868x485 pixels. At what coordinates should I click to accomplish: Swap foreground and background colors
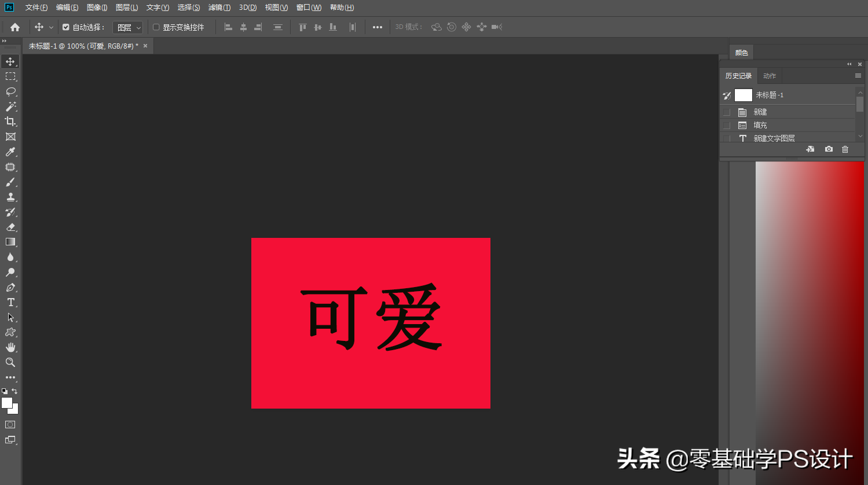coord(15,391)
